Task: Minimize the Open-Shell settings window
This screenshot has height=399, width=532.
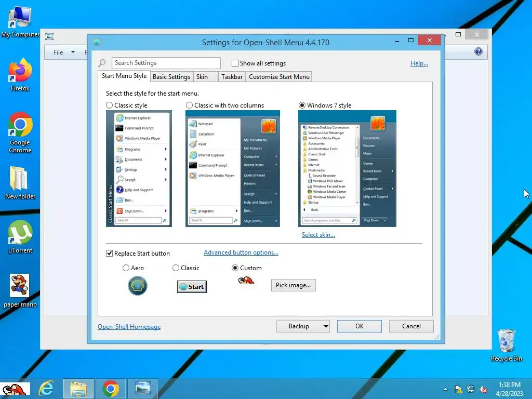Action: click(397, 41)
